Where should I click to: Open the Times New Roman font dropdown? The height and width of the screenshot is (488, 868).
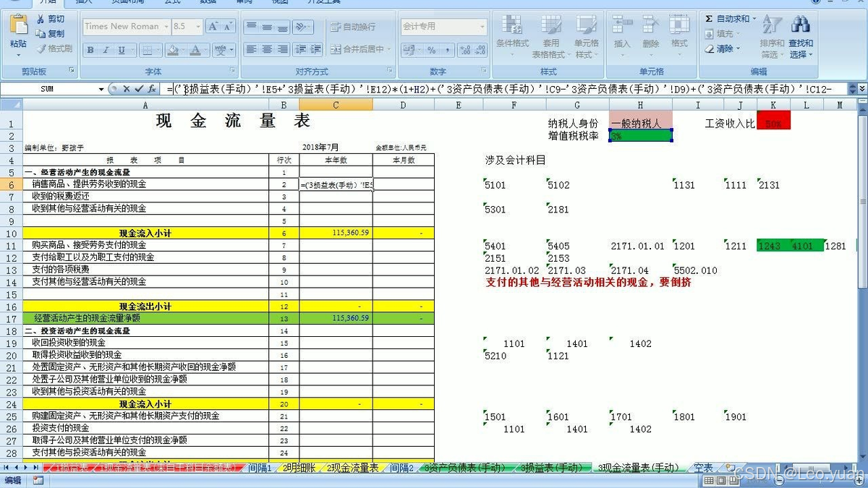click(x=166, y=27)
